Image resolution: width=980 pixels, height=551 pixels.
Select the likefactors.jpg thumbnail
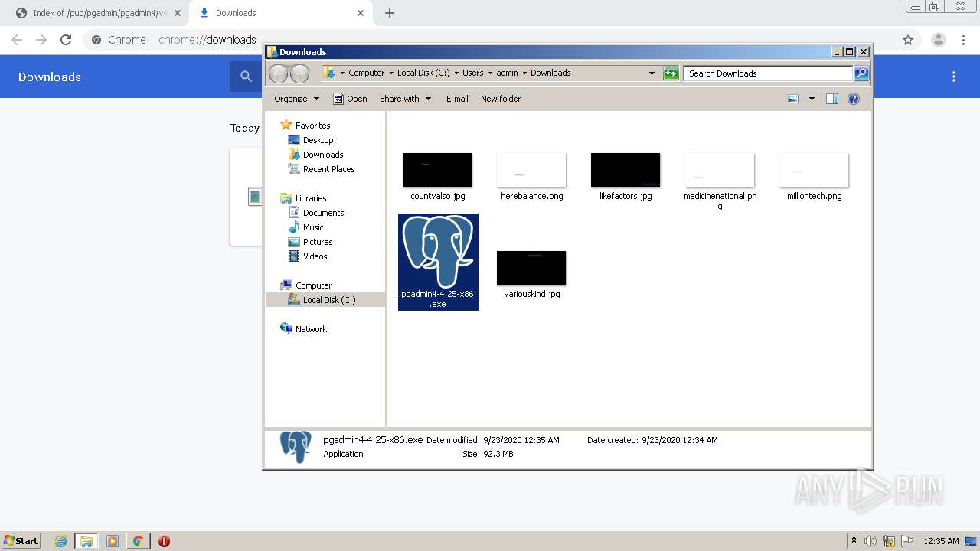626,170
